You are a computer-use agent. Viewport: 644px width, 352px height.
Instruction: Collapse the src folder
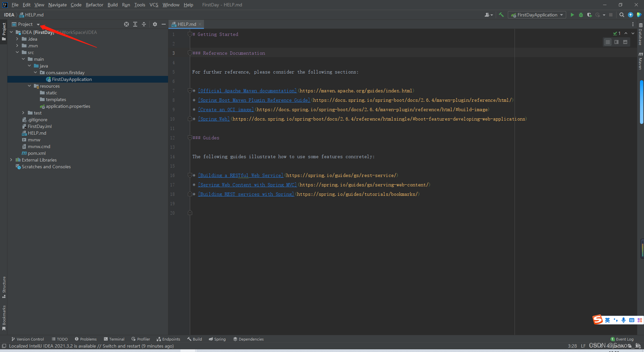click(17, 52)
